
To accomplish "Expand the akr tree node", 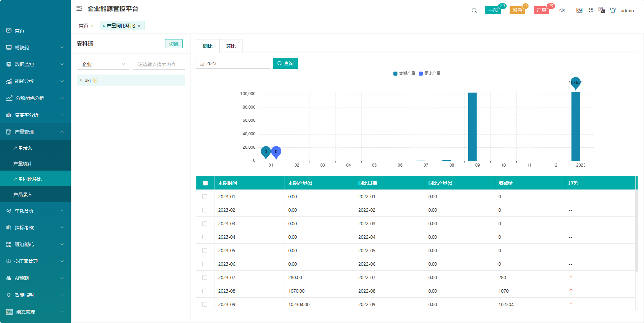I will coord(81,80).
